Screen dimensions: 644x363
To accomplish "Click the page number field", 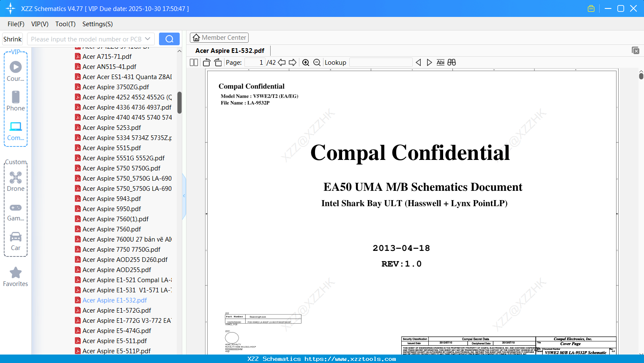I will tap(255, 63).
